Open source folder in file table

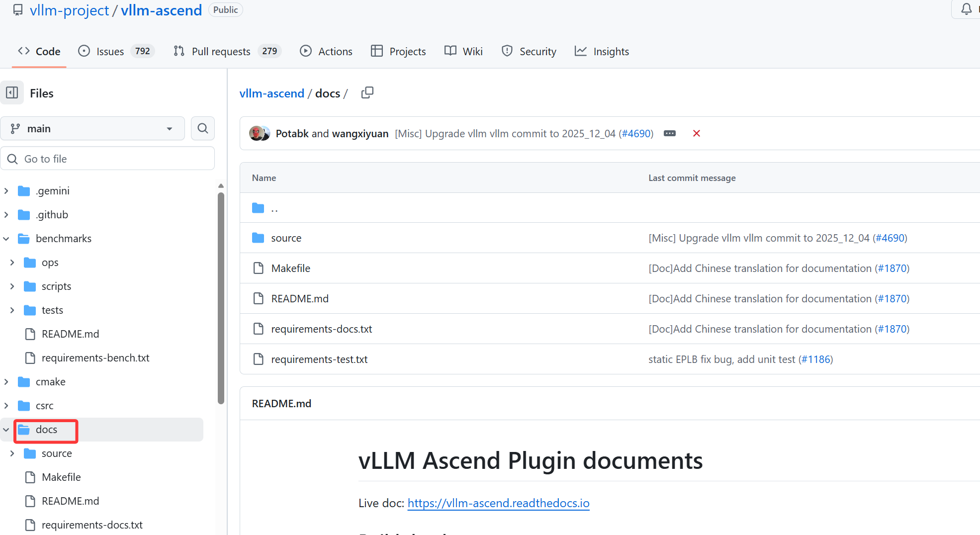click(x=286, y=238)
